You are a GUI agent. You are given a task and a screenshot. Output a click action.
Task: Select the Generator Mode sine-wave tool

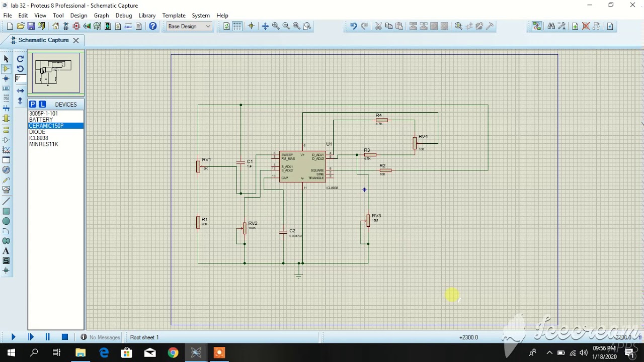tap(6, 170)
